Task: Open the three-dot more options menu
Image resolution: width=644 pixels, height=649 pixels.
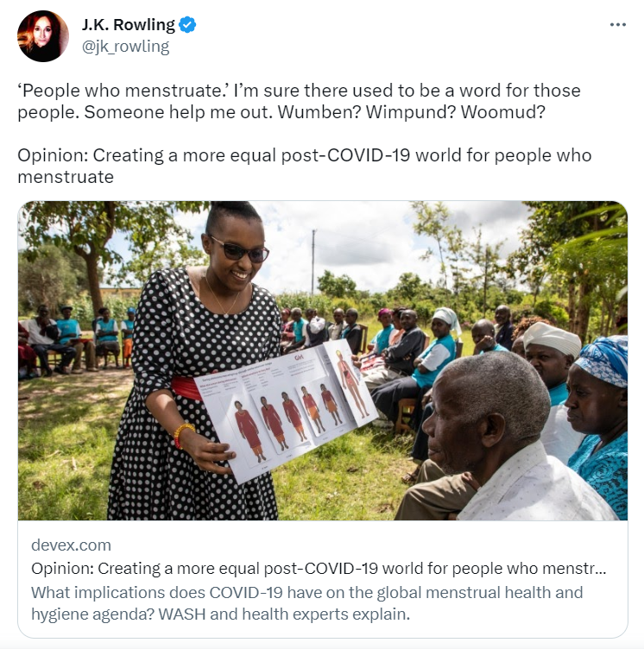Action: (617, 25)
